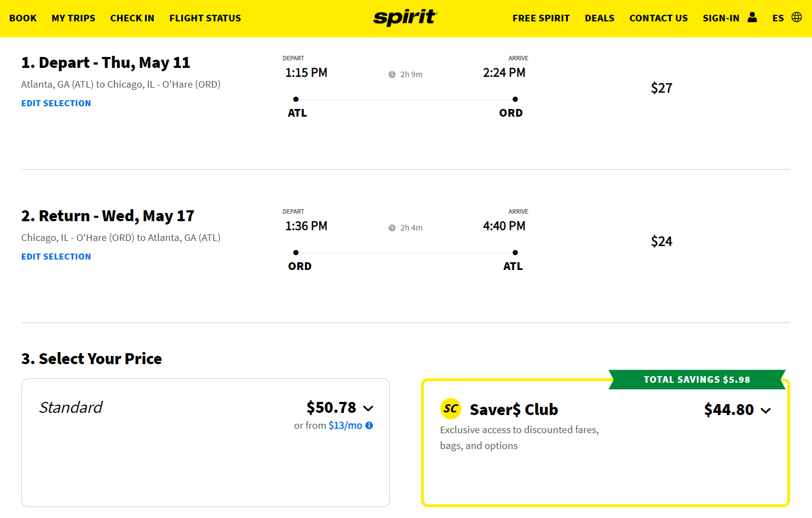Open the language globe icon
The image size is (812, 518).
[x=798, y=17]
